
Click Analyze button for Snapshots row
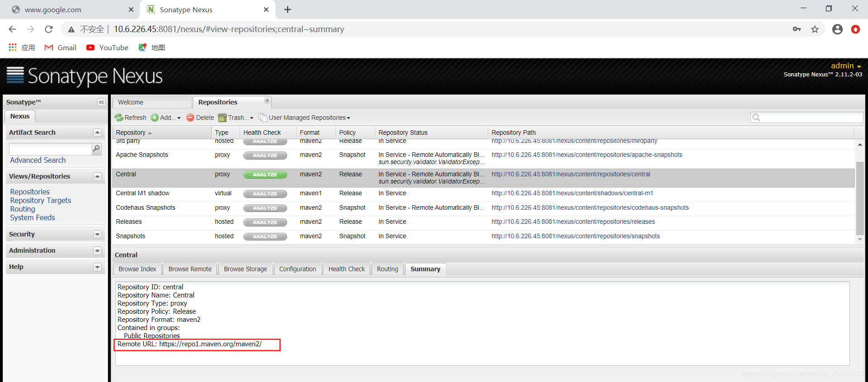click(265, 237)
